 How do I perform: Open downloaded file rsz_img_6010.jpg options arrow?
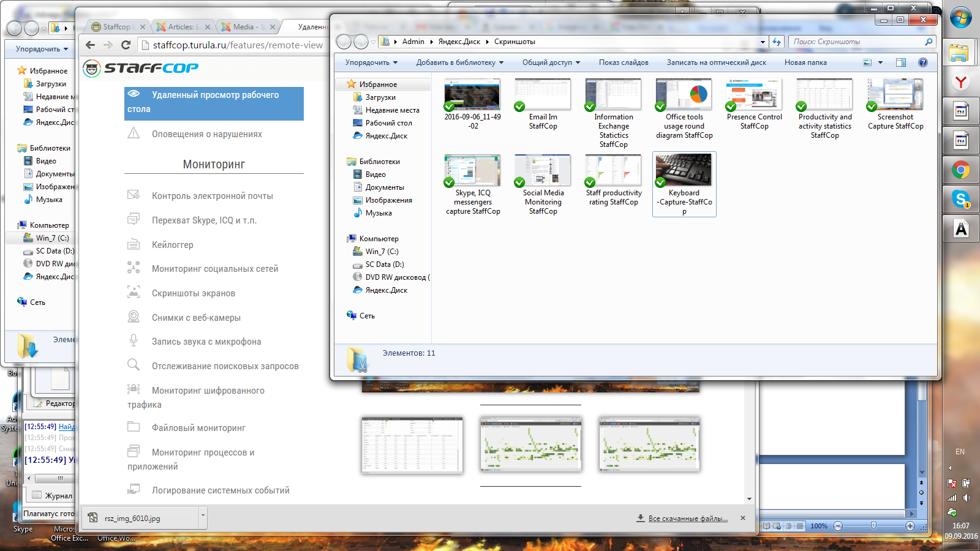(x=203, y=518)
